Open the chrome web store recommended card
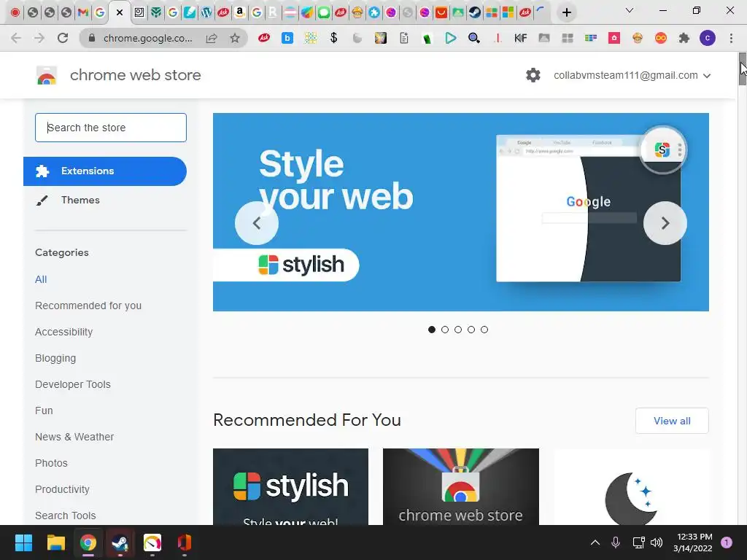This screenshot has width=747, height=560. pyautogui.click(x=461, y=486)
